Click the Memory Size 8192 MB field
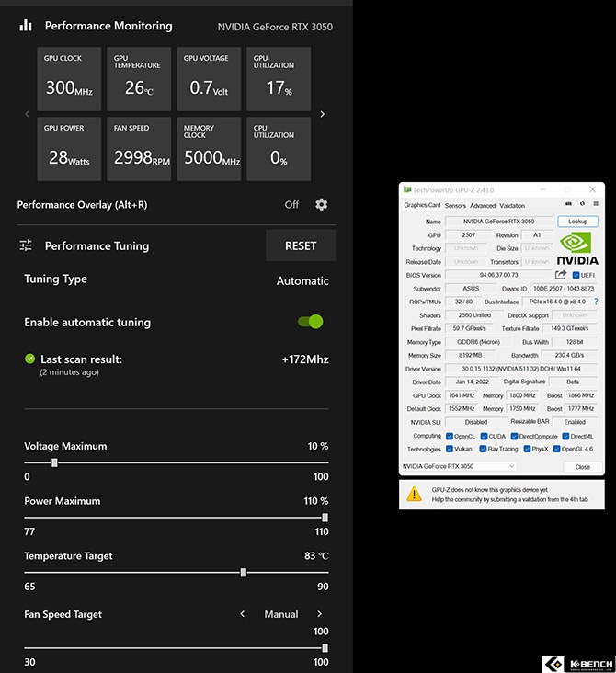Screen dimensions: 616x673 pos(470,356)
